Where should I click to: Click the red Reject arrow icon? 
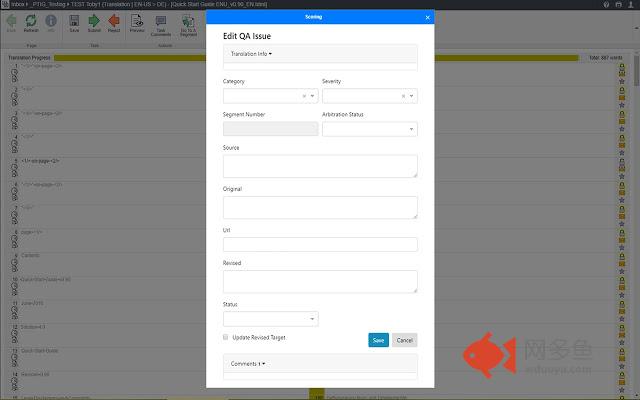114,20
